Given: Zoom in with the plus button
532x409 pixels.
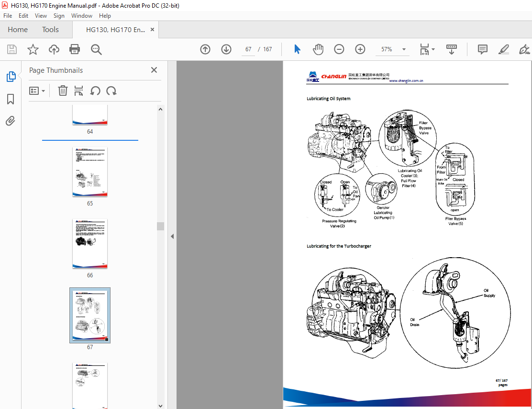Looking at the screenshot, I should [x=360, y=49].
